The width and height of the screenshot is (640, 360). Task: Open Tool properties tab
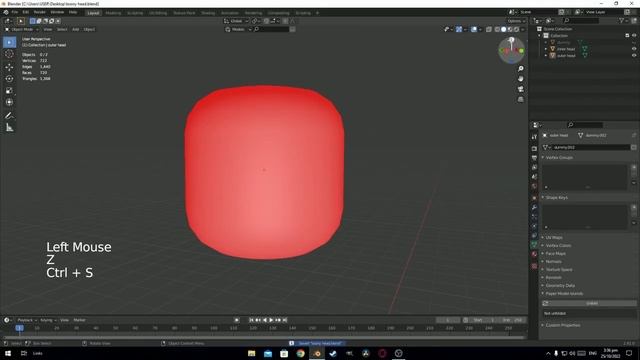click(534, 137)
